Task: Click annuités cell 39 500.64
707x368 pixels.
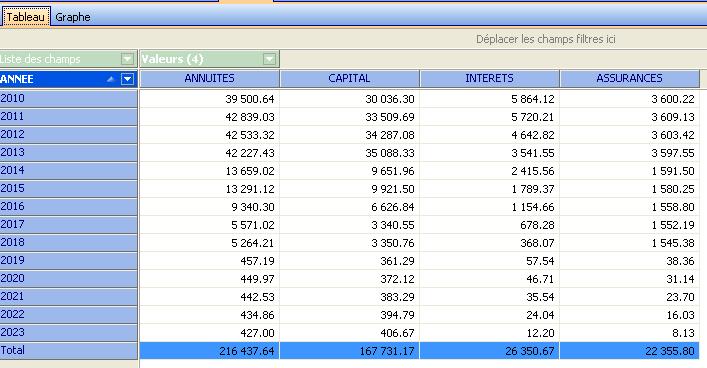Action: pos(210,99)
